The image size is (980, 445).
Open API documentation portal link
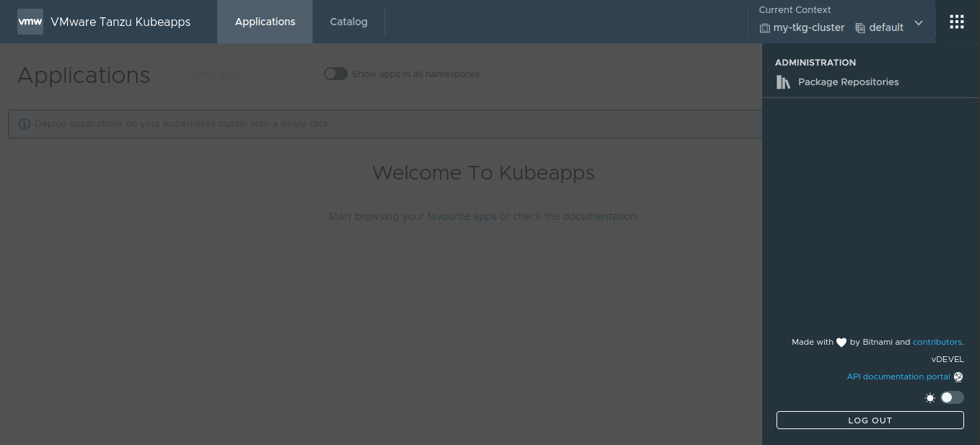point(898,376)
